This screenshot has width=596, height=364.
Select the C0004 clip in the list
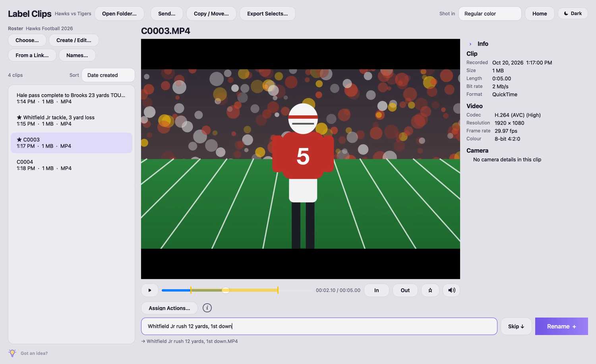(72, 165)
